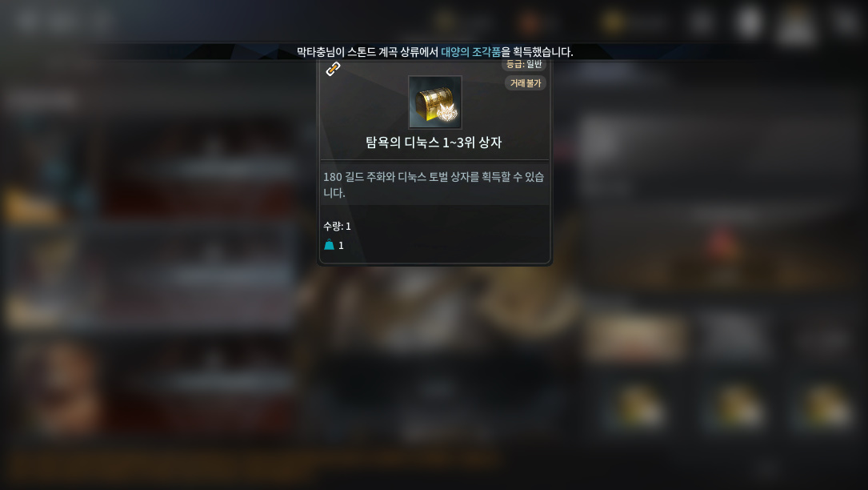Click the 수량: 1 quantity label
The image size is (868, 490).
(x=337, y=226)
